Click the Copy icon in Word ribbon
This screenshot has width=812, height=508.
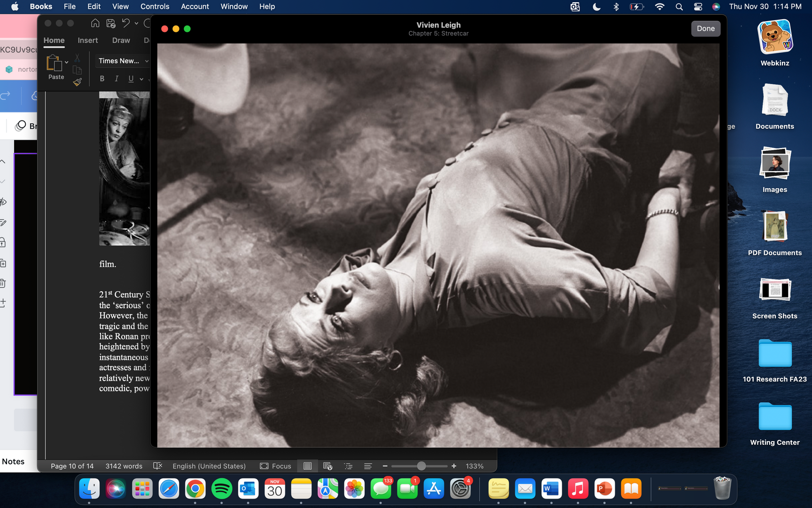pyautogui.click(x=77, y=70)
